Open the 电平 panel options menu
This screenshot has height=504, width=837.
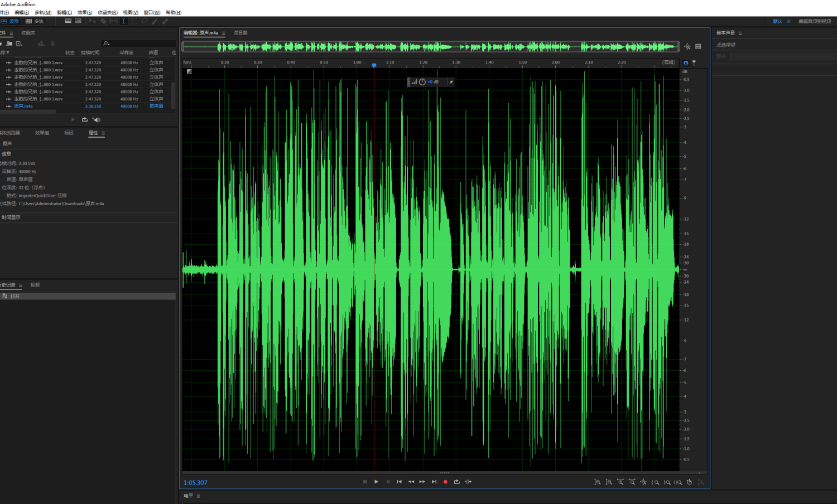pyautogui.click(x=198, y=496)
